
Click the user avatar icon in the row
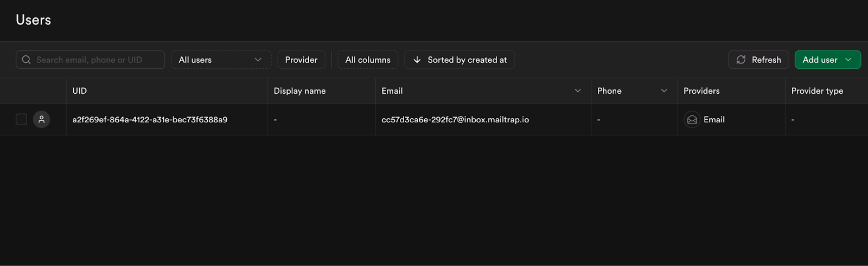[x=42, y=119]
